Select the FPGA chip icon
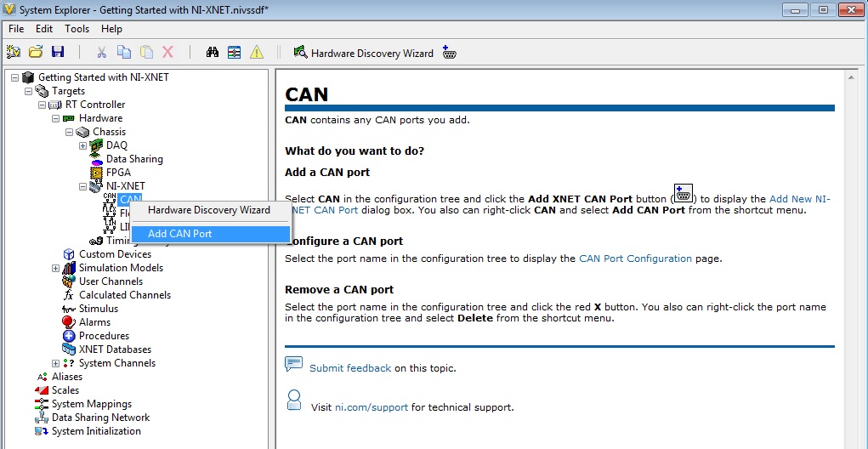The width and height of the screenshot is (868, 449). click(x=97, y=173)
